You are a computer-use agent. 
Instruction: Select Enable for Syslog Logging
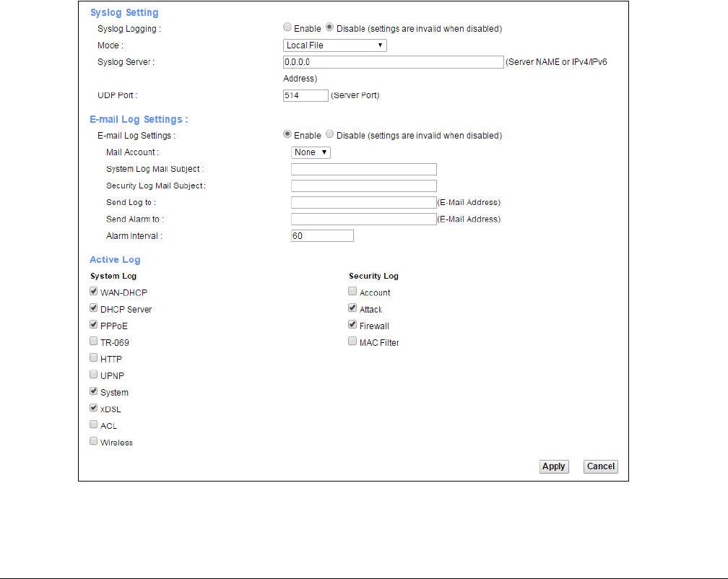287,27
